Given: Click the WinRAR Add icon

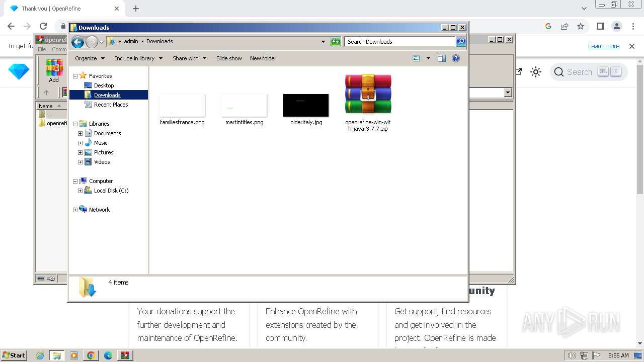Looking at the screenshot, I should click(x=54, y=70).
